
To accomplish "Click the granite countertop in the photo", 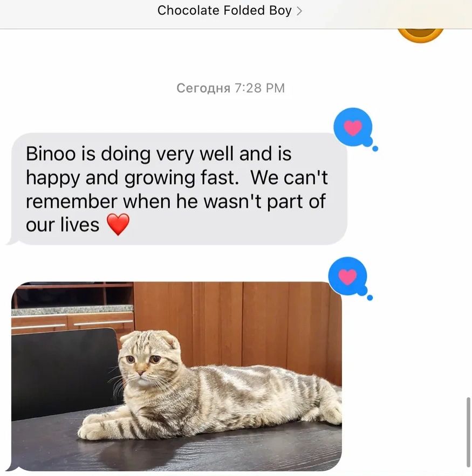I will point(72,311).
